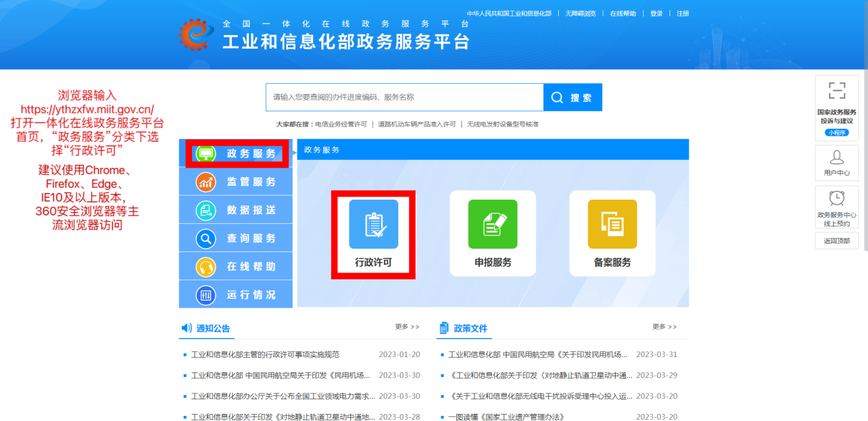Open the 数据报送 document icon
The image size is (868, 421).
click(x=206, y=210)
